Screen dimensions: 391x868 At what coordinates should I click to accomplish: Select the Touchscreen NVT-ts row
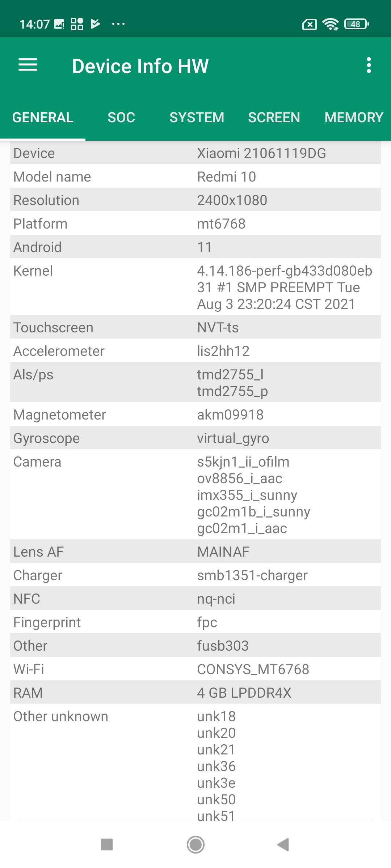tap(195, 328)
